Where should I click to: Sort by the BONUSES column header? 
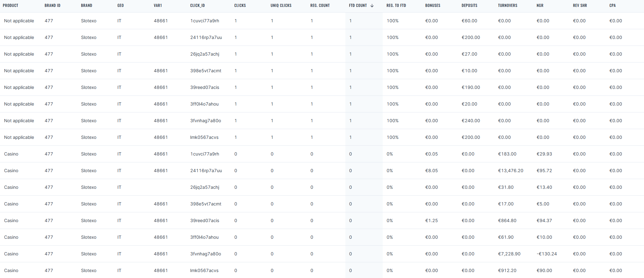coord(433,6)
